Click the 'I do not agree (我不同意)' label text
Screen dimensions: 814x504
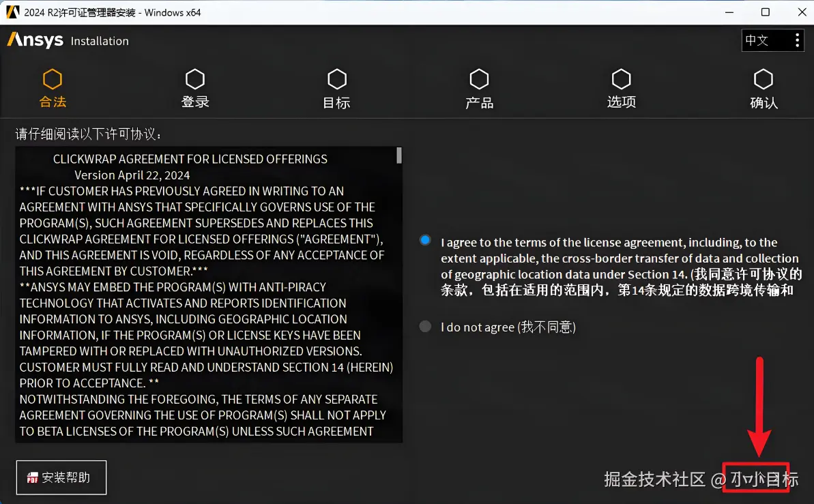tap(508, 327)
